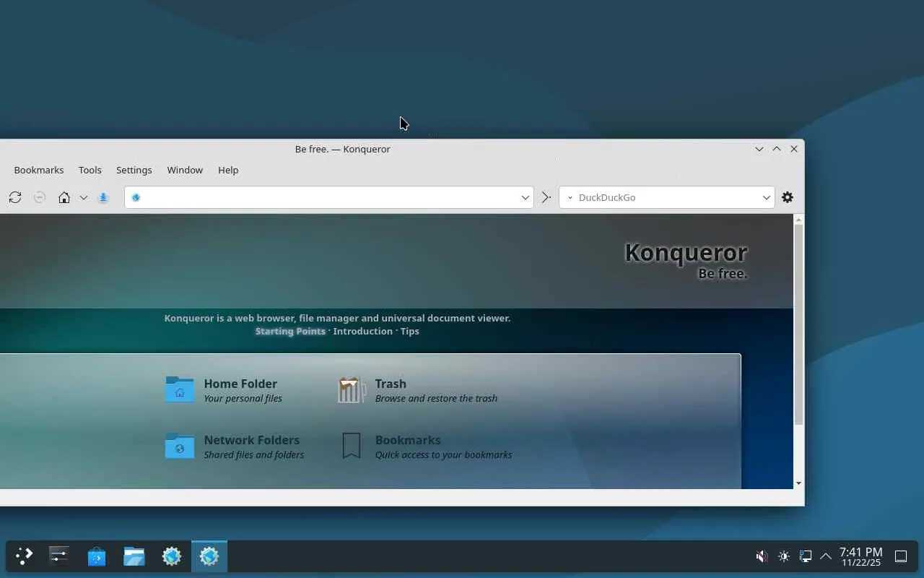The height and width of the screenshot is (578, 924).
Task: Expand the search suggestions dropdown arrow
Action: [767, 197]
